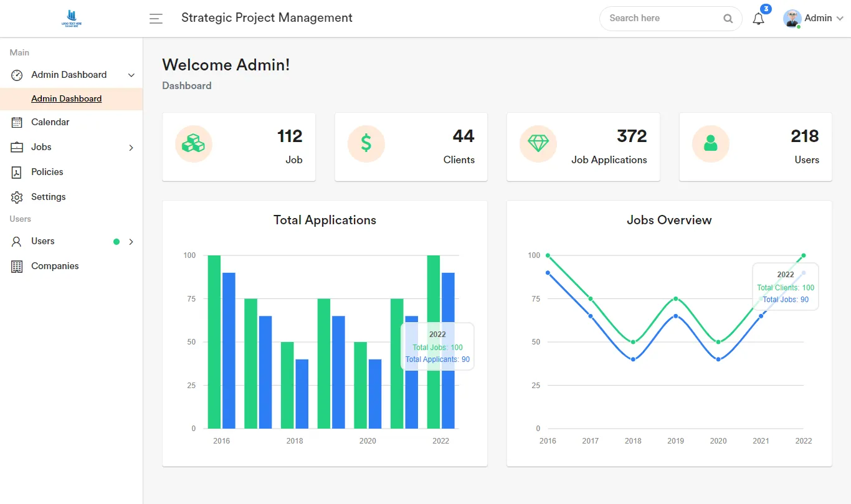The height and width of the screenshot is (504, 851).
Task: Click the 2016 green point in Jobs Overview
Action: 548,255
